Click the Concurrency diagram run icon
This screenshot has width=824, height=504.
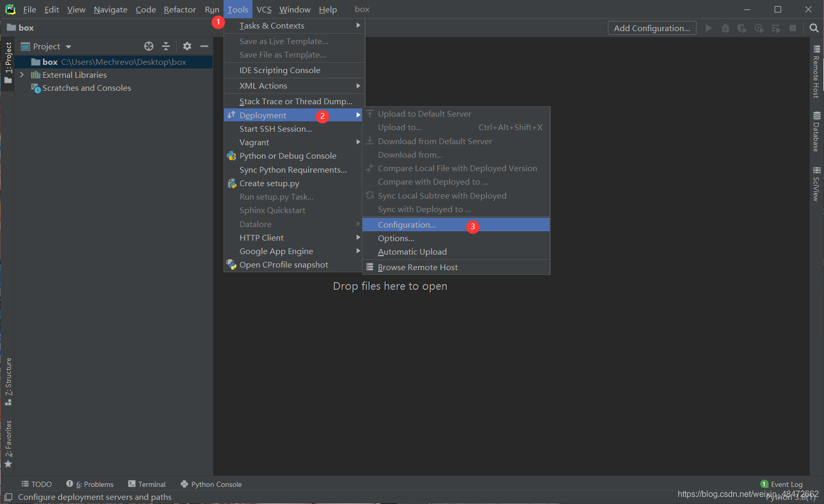click(776, 28)
